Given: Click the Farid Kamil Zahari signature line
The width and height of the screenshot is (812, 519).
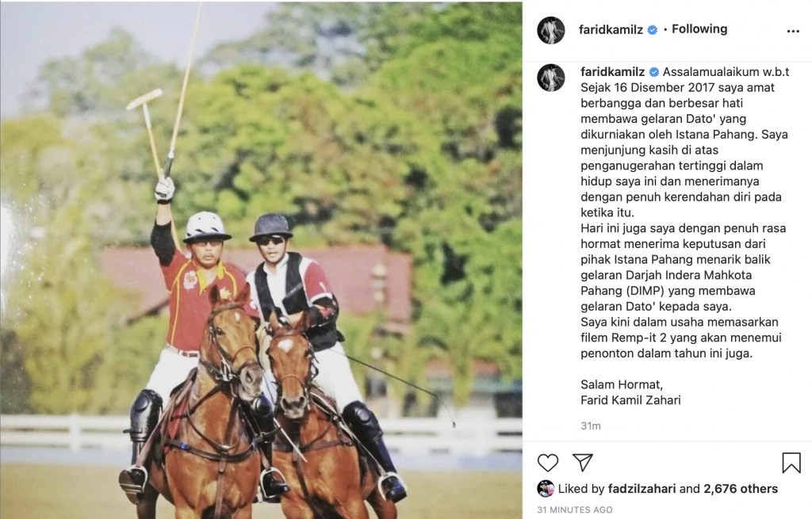Looking at the screenshot, I should (x=630, y=400).
